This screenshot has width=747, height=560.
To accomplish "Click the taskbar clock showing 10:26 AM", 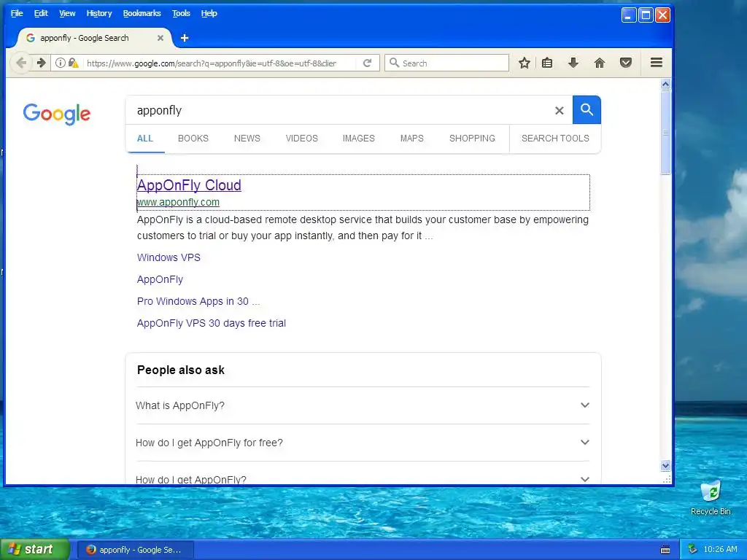I will [x=720, y=549].
